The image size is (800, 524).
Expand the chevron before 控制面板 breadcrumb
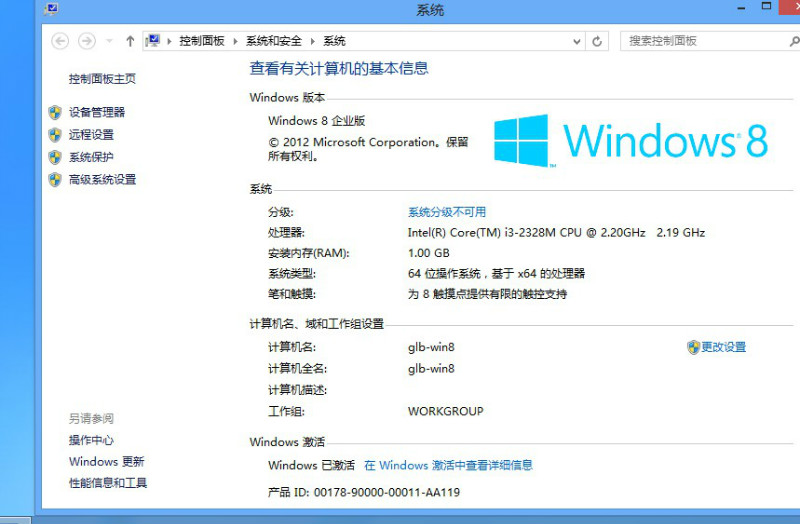[169, 41]
